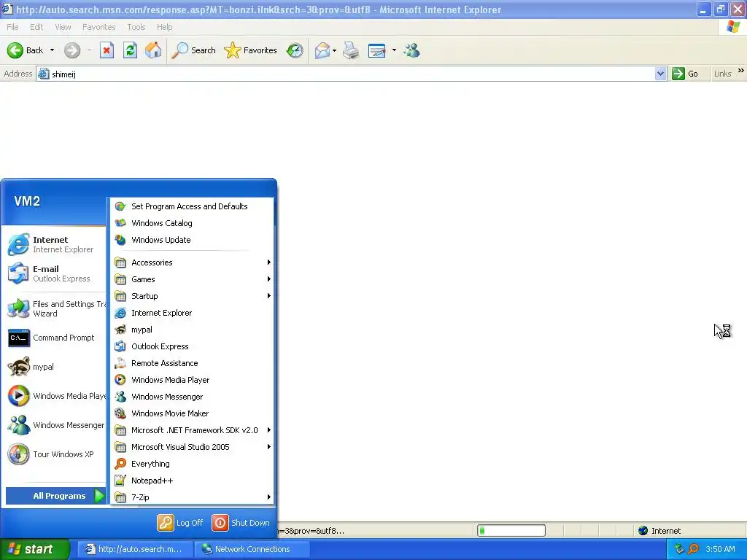This screenshot has width=747, height=560.
Task: Open the Favorites menu in menu bar
Action: pyautogui.click(x=99, y=27)
